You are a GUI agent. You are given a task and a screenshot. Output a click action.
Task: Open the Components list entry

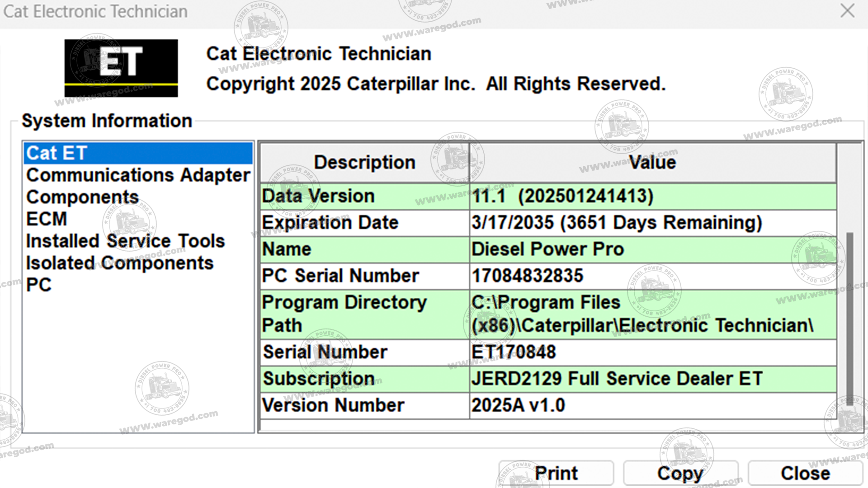tap(82, 197)
